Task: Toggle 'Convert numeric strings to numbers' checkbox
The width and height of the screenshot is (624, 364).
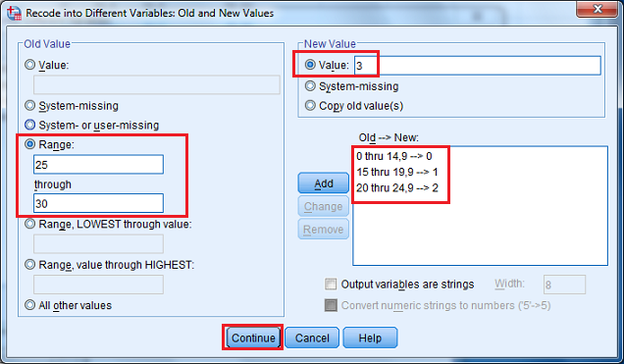Action: 331,305
